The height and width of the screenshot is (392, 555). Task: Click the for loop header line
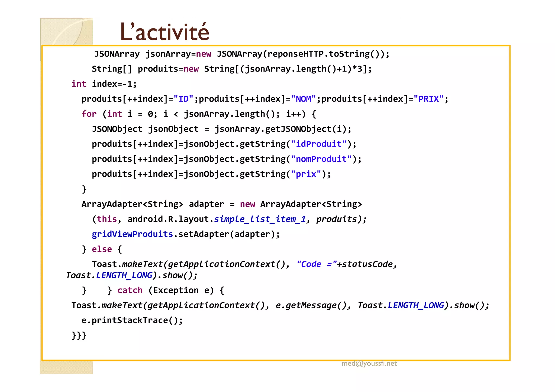[x=199, y=114]
